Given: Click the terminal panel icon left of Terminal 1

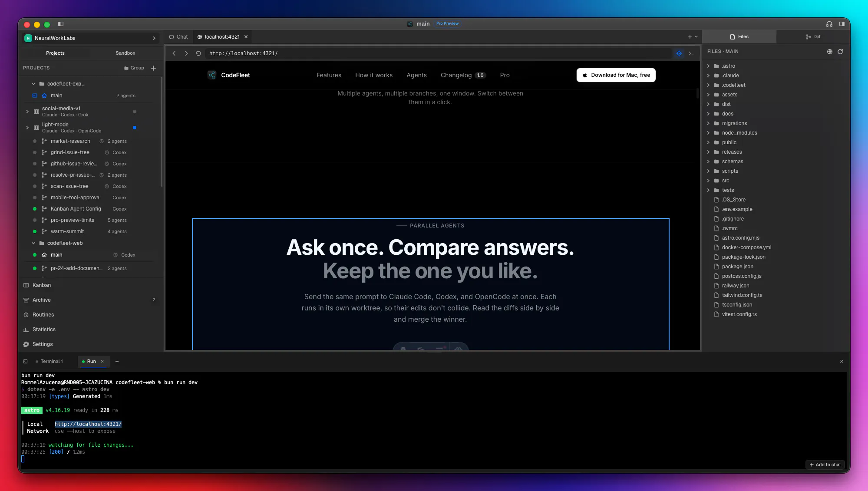Looking at the screenshot, I should [26, 361].
